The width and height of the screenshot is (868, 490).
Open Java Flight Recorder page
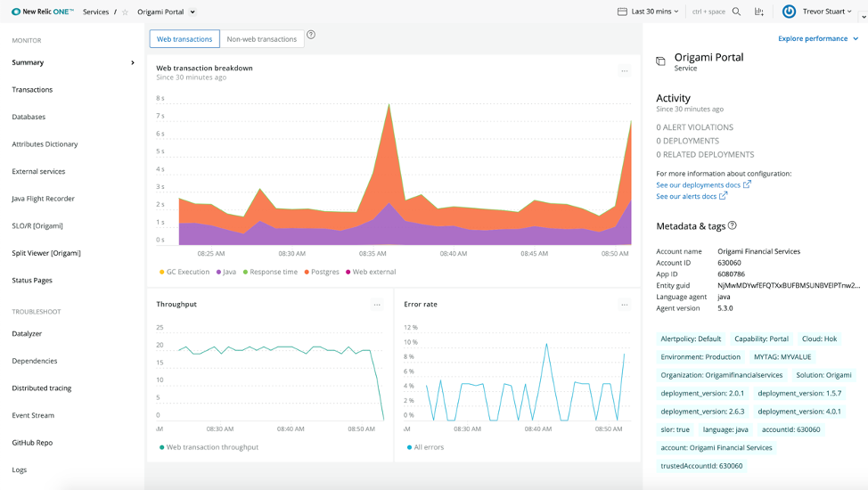coord(43,198)
